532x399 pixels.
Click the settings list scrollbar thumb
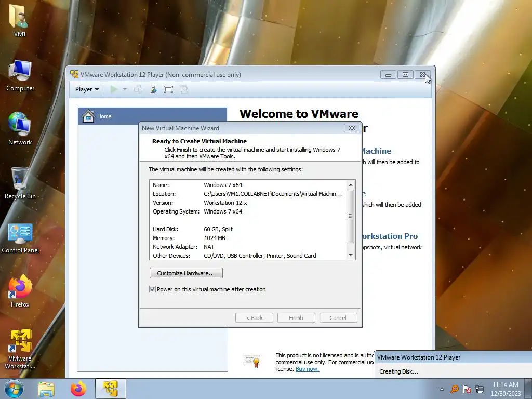tap(351, 216)
